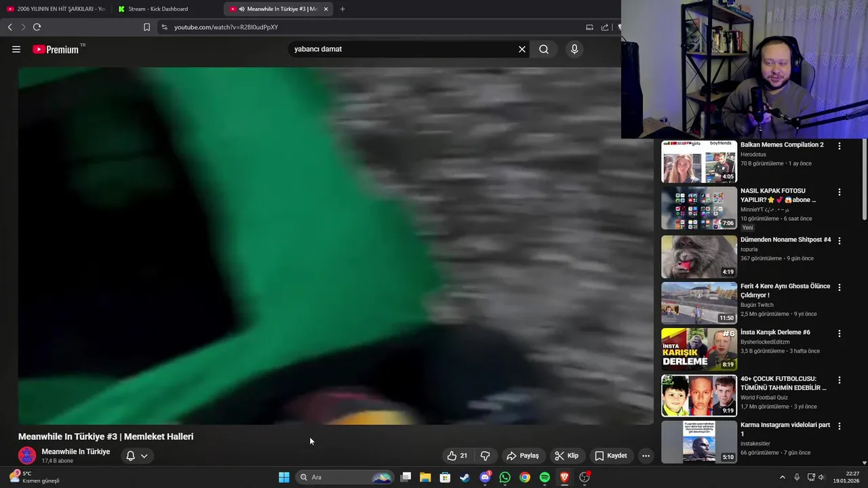Open Spotify from taskbar

coord(545,477)
